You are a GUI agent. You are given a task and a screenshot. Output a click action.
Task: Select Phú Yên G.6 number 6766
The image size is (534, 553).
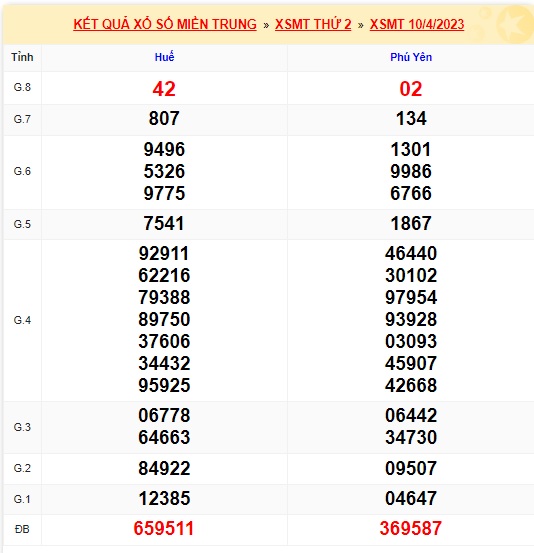(x=411, y=193)
